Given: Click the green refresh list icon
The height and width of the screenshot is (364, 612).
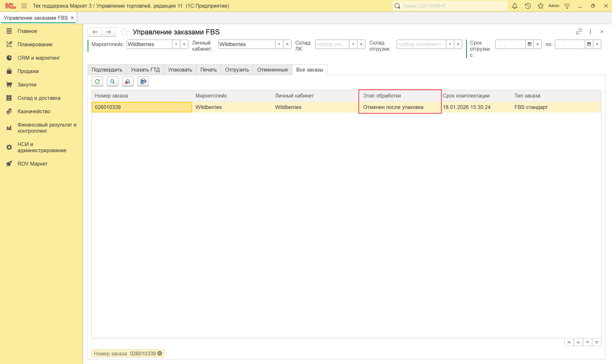Looking at the screenshot, I should coord(97,81).
